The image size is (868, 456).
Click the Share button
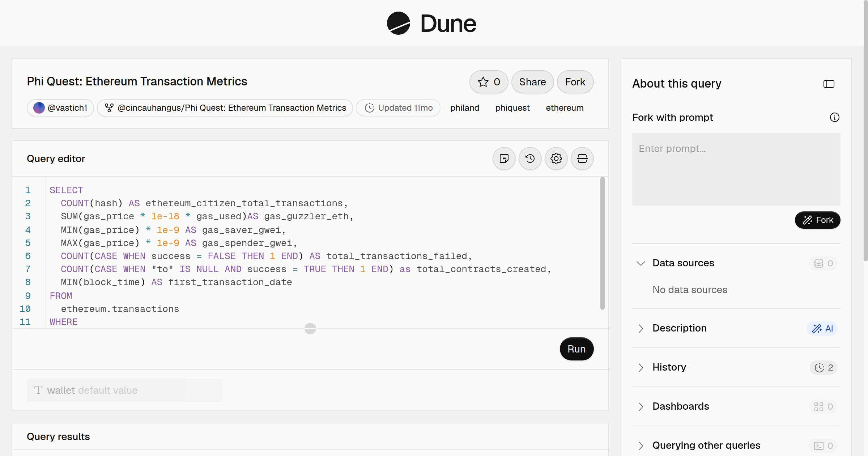(532, 82)
